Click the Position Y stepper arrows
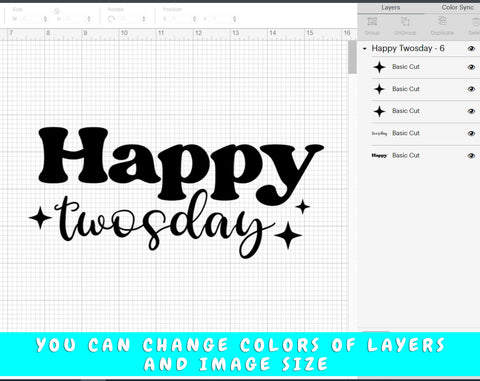 tap(235, 19)
